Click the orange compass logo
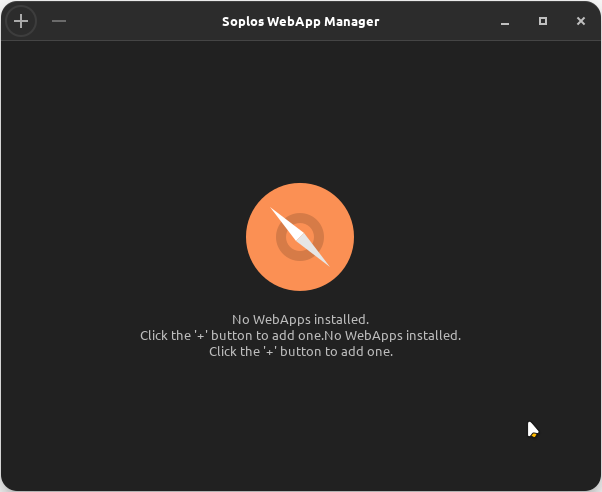Image resolution: width=602 pixels, height=492 pixels. (x=300, y=237)
